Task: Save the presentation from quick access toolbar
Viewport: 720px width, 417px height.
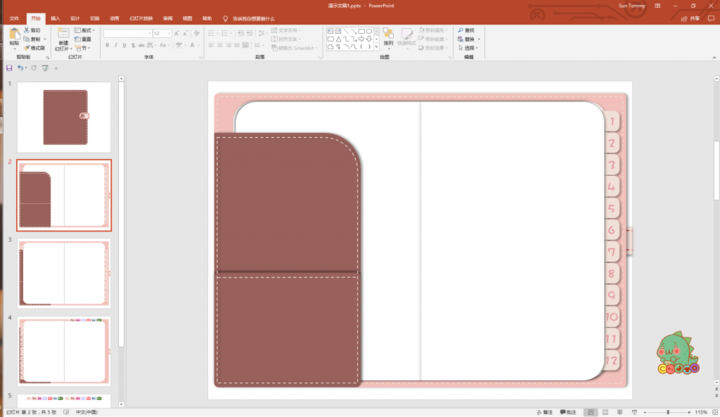Action: pos(9,68)
